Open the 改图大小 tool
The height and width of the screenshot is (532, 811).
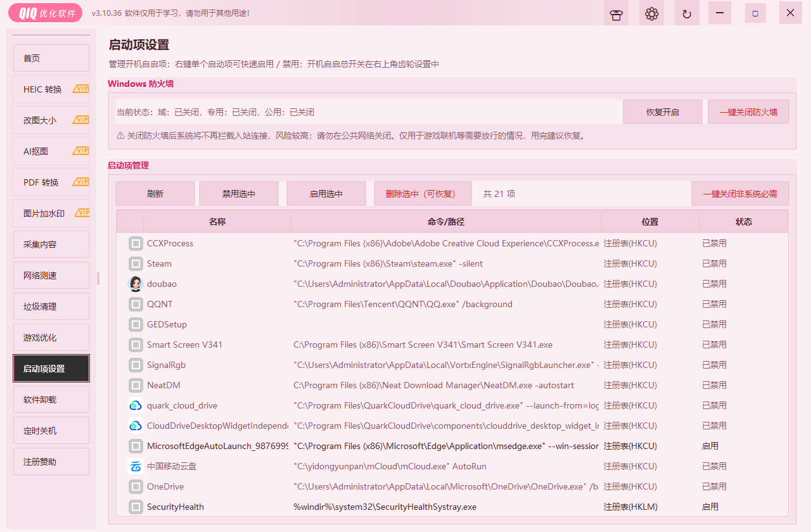[x=51, y=120]
